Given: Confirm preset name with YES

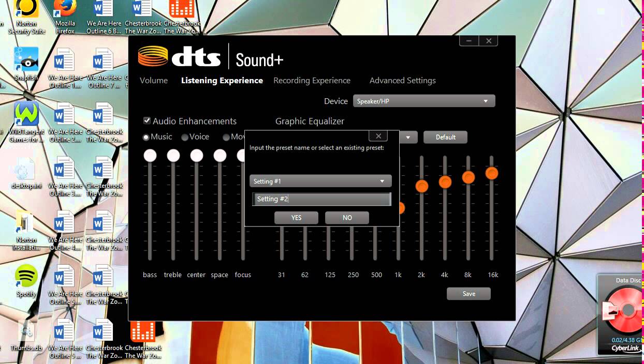Looking at the screenshot, I should point(296,218).
